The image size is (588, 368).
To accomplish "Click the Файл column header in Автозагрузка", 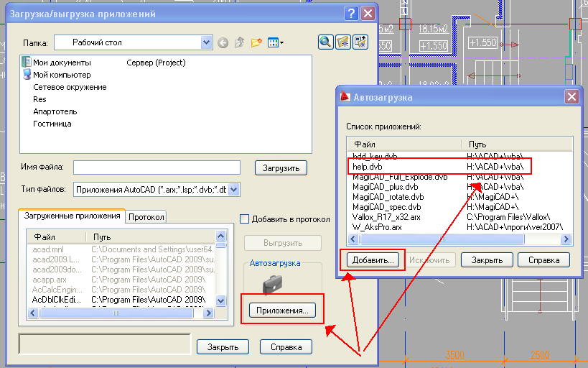I will click(x=405, y=144).
